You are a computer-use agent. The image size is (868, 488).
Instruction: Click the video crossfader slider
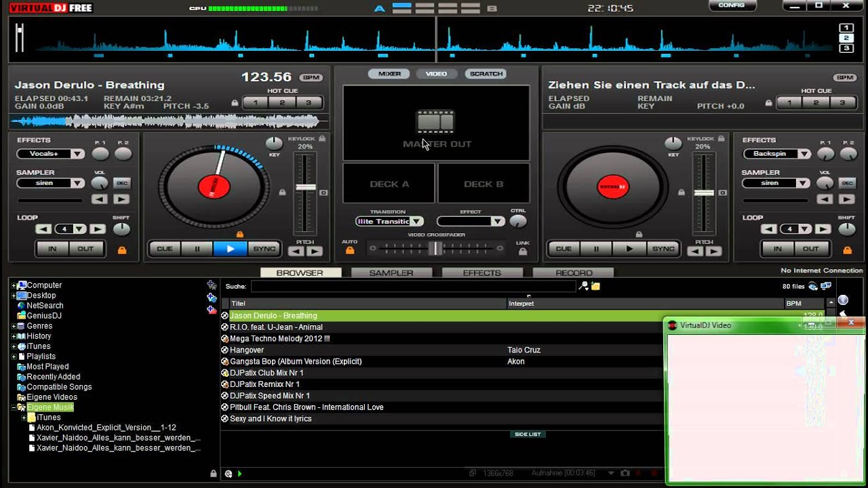coord(436,249)
